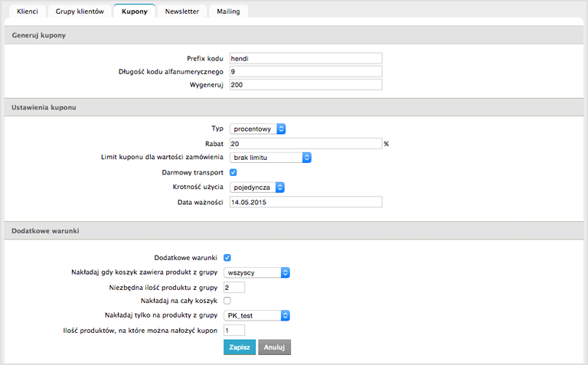Go to the Mailing tab
Viewport: 588px width, 365px height.
click(228, 11)
